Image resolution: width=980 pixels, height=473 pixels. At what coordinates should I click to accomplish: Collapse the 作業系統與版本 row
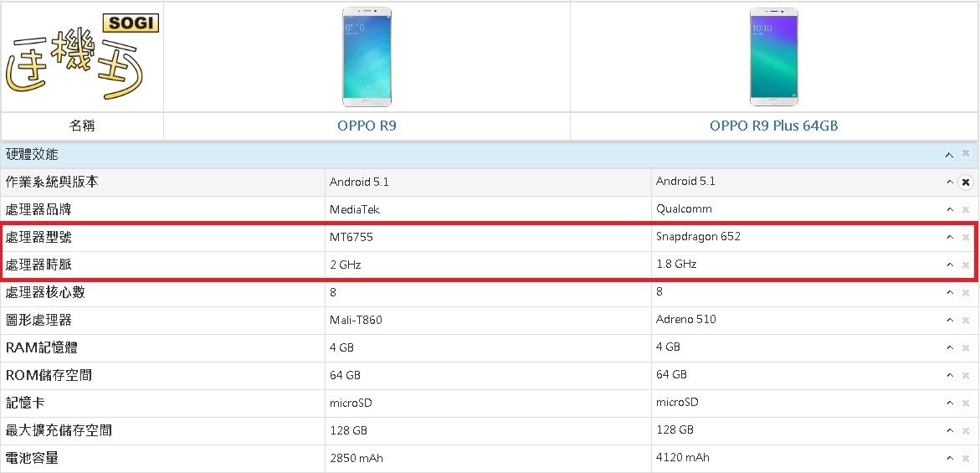tap(949, 183)
